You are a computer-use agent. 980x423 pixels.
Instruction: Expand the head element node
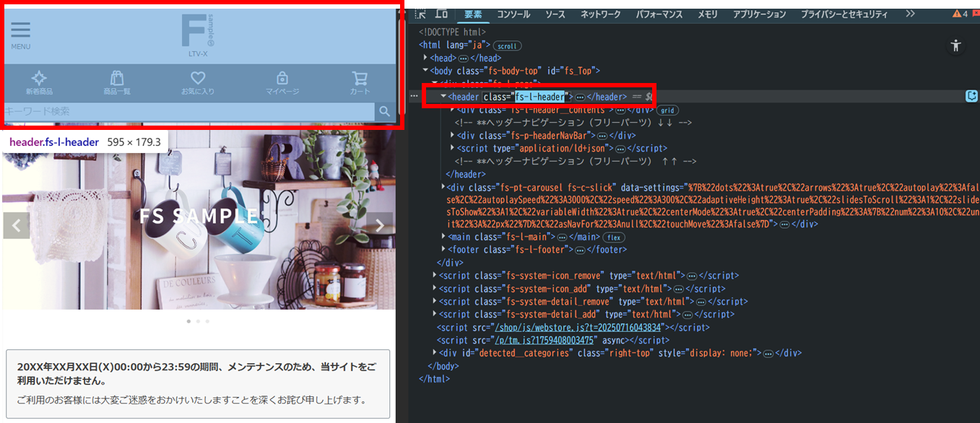426,58
